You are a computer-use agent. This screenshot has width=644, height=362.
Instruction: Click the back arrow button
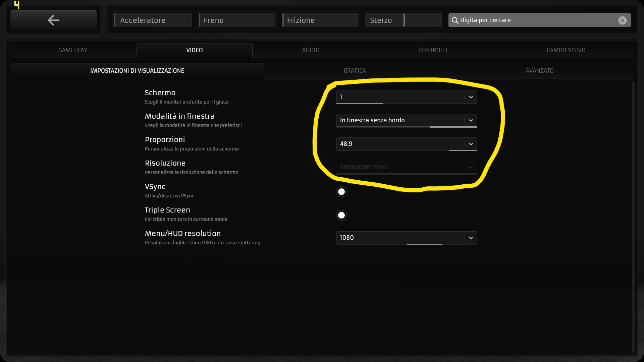pyautogui.click(x=54, y=20)
